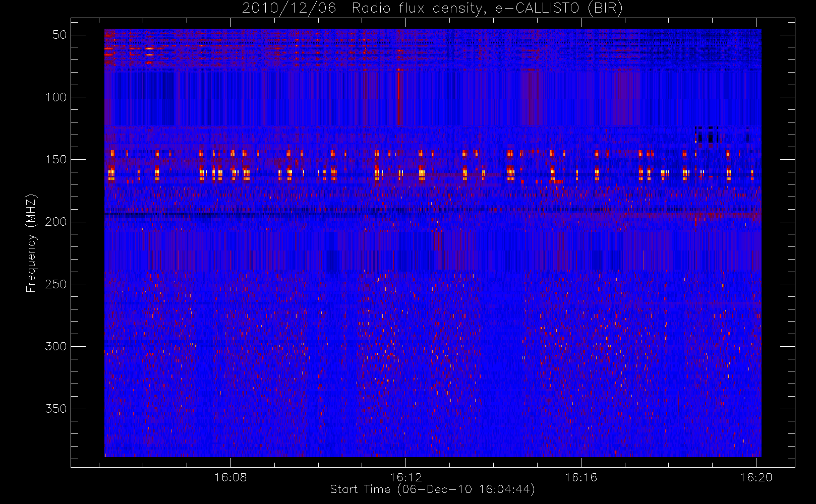The image size is (816, 504).
Task: Click the 16:20 time tick label
Action: (x=756, y=477)
